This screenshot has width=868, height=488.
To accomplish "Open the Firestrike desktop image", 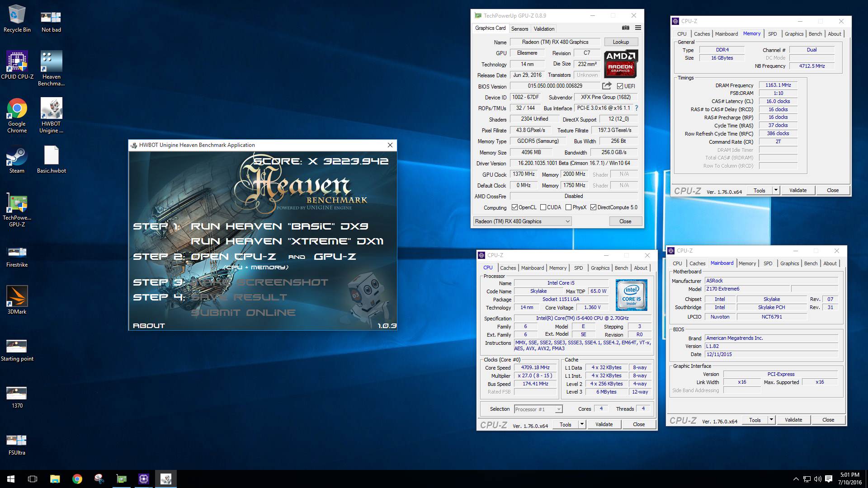I will tap(17, 257).
